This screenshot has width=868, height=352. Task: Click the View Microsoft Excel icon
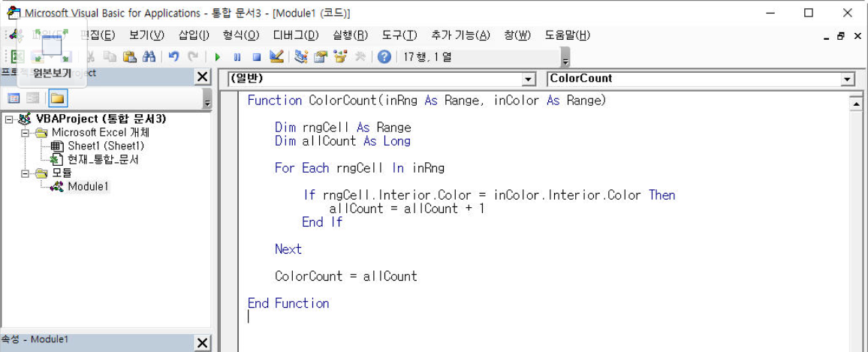tap(18, 56)
